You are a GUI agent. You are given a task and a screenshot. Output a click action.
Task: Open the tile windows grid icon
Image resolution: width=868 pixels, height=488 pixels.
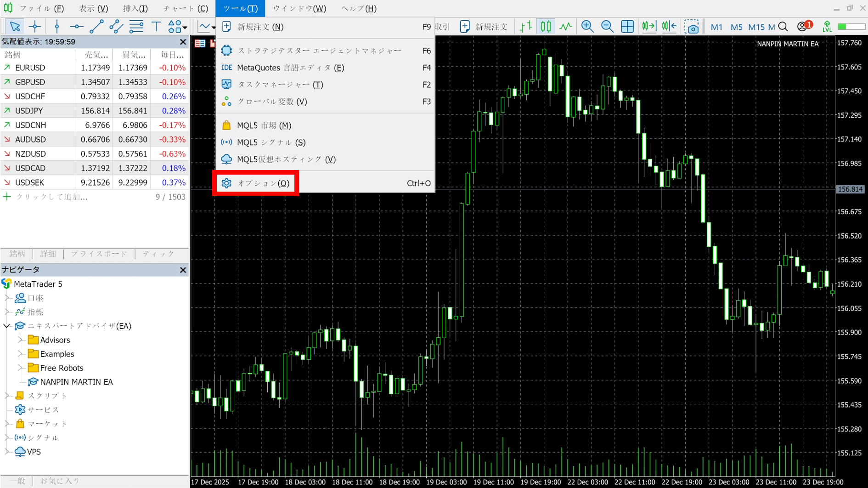(x=627, y=27)
